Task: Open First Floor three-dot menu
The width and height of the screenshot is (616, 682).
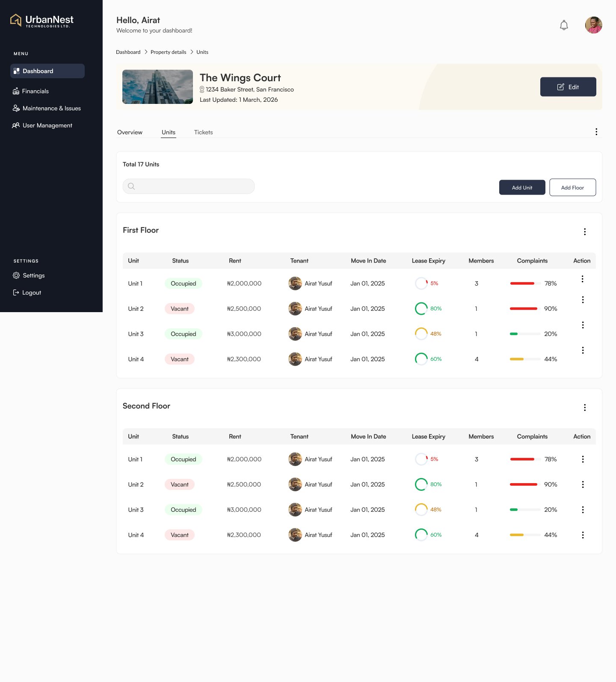Action: (585, 232)
